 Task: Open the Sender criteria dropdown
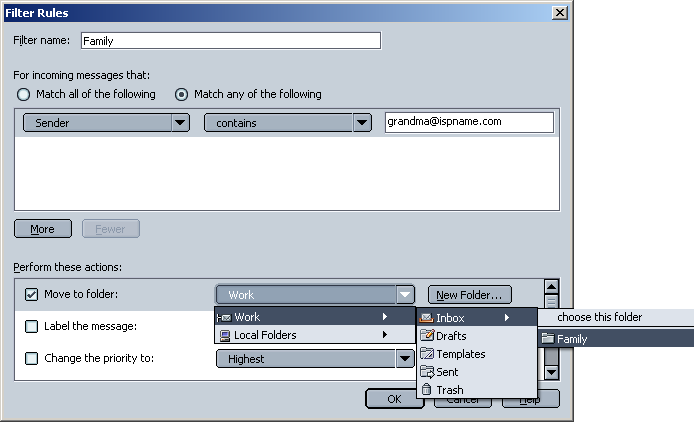click(106, 122)
